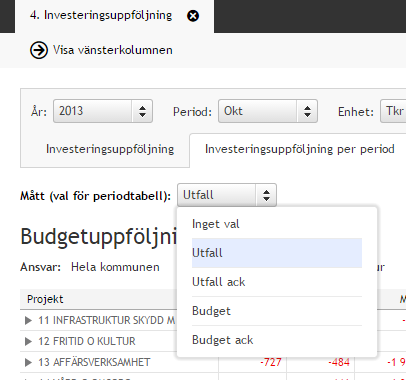Image resolution: width=406 pixels, height=380 pixels.
Task: Close the Investeringsuppföljning tab with the X icon
Action: click(193, 16)
